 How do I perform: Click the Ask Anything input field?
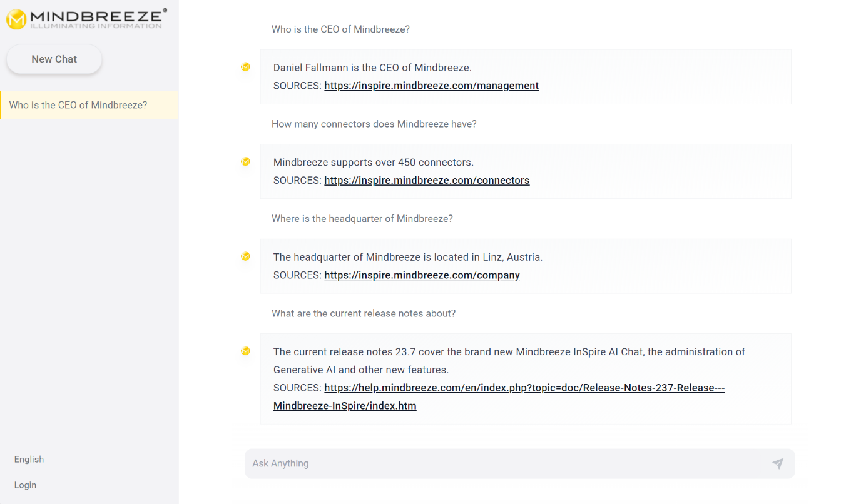click(519, 463)
